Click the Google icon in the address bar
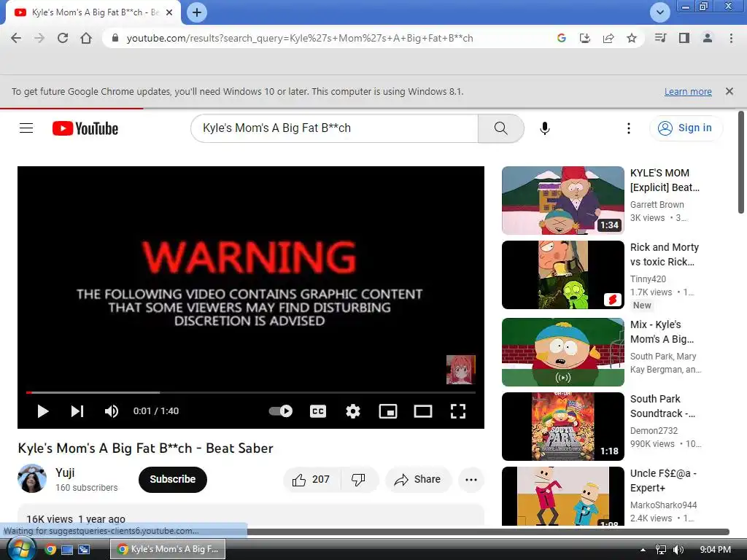Image resolution: width=747 pixels, height=560 pixels. [x=562, y=38]
